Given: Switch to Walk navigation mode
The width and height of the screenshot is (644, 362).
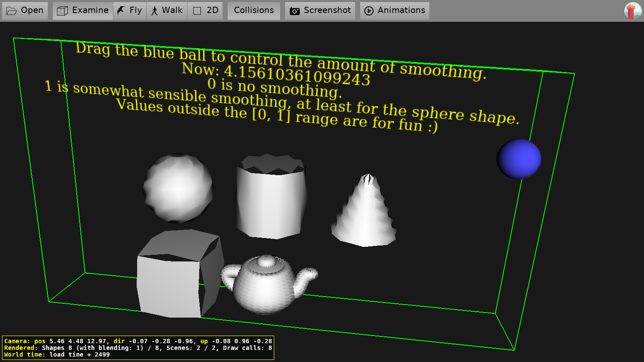Looking at the screenshot, I should [x=167, y=10].
